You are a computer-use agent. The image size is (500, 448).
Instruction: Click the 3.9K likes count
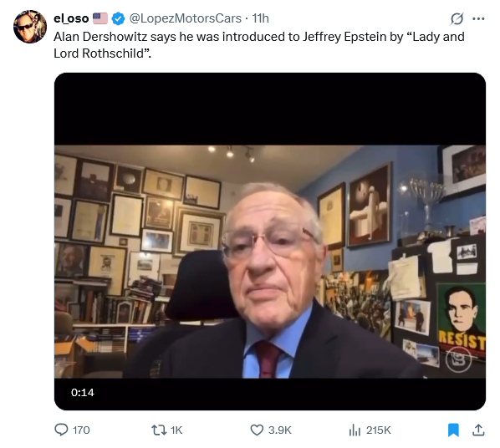[280, 430]
